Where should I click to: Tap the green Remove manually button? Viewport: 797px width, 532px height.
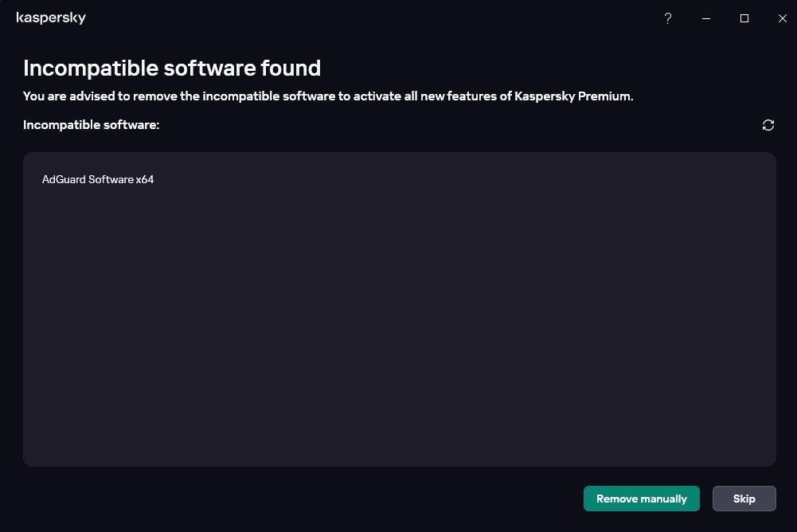point(642,499)
